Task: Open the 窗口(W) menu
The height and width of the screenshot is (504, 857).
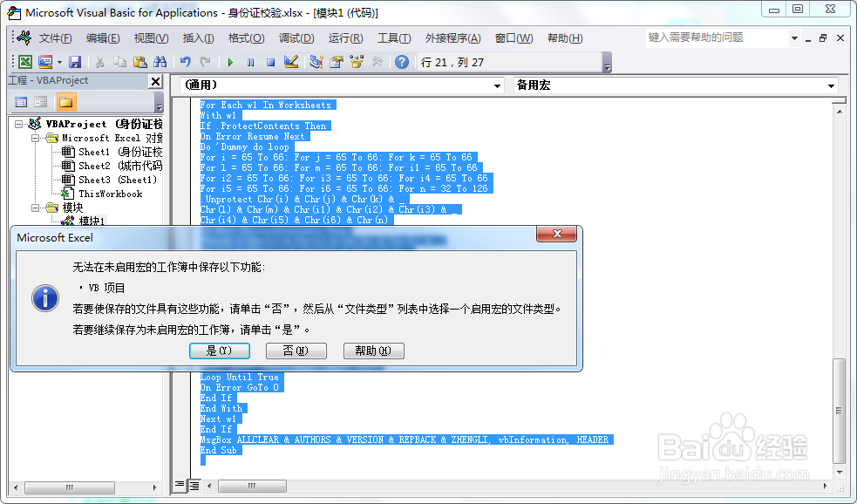Action: coord(514,38)
